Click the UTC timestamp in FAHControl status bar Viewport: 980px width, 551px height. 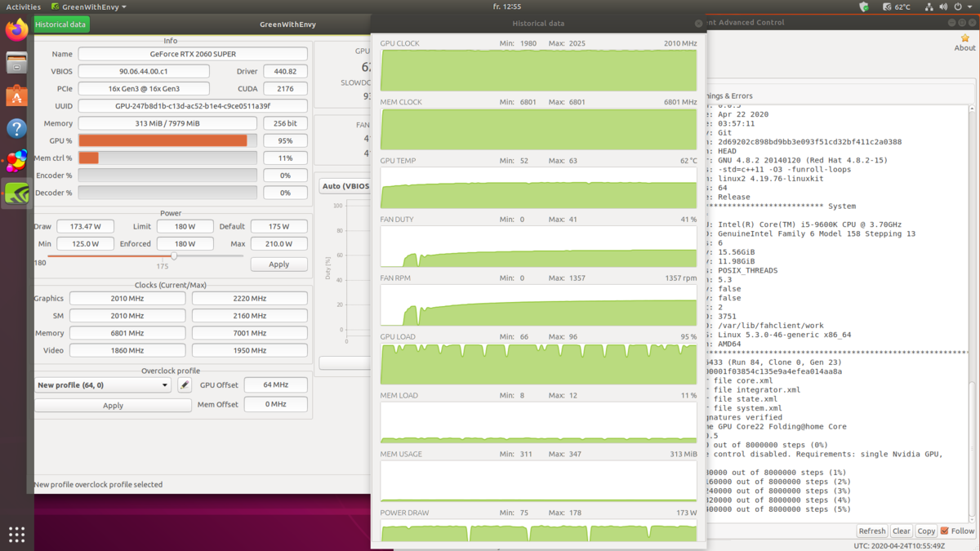click(899, 545)
